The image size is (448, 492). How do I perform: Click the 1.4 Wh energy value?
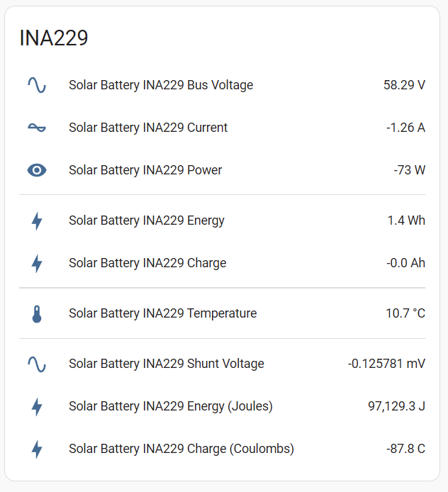point(406,220)
